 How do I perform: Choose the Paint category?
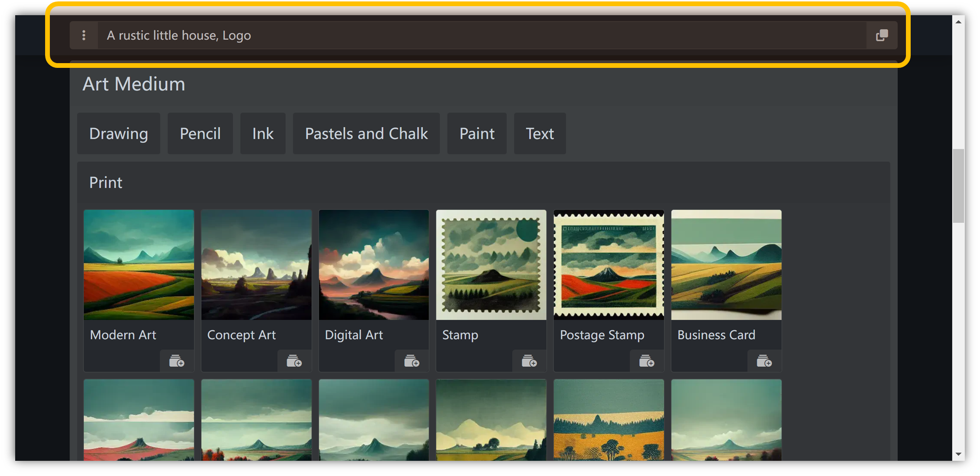click(477, 133)
